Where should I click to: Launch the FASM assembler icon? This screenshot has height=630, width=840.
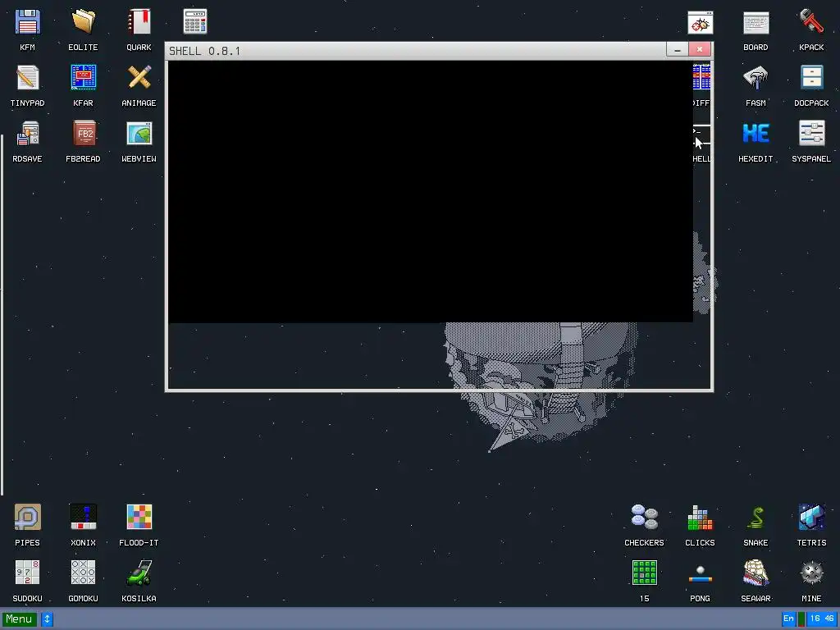tap(756, 78)
